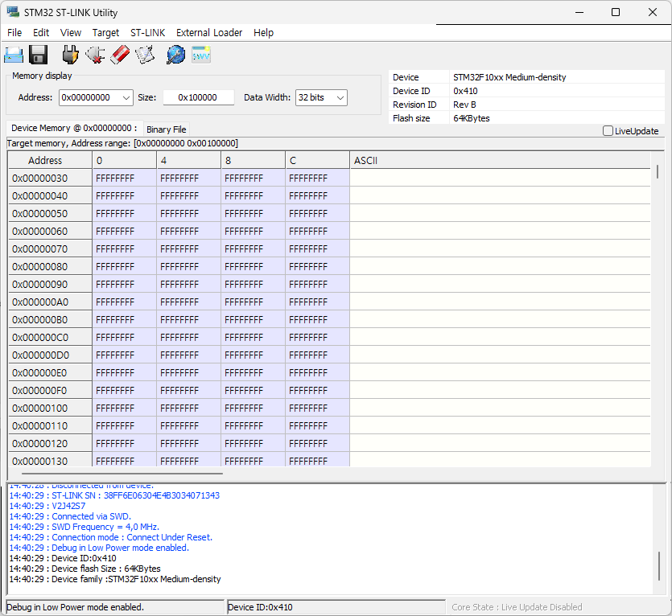Screen dimensions: 672x616
Task: Click the memory table vertical scrollbar thumb
Action: (658, 172)
